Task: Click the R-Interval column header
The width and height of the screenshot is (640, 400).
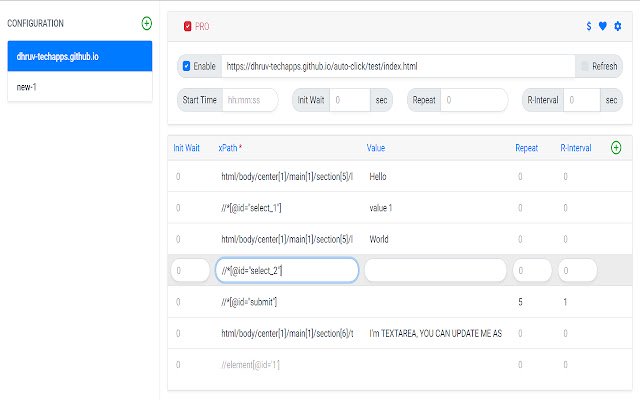Action: [x=576, y=148]
